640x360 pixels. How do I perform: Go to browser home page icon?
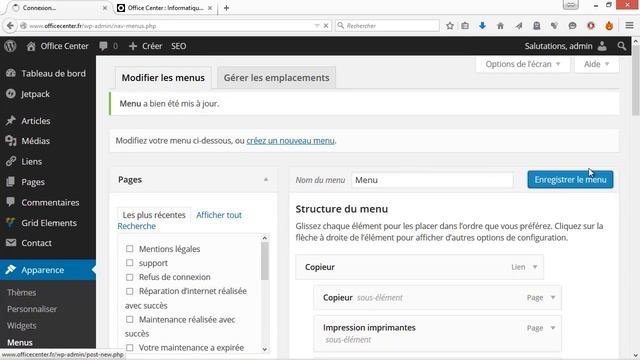click(x=500, y=26)
